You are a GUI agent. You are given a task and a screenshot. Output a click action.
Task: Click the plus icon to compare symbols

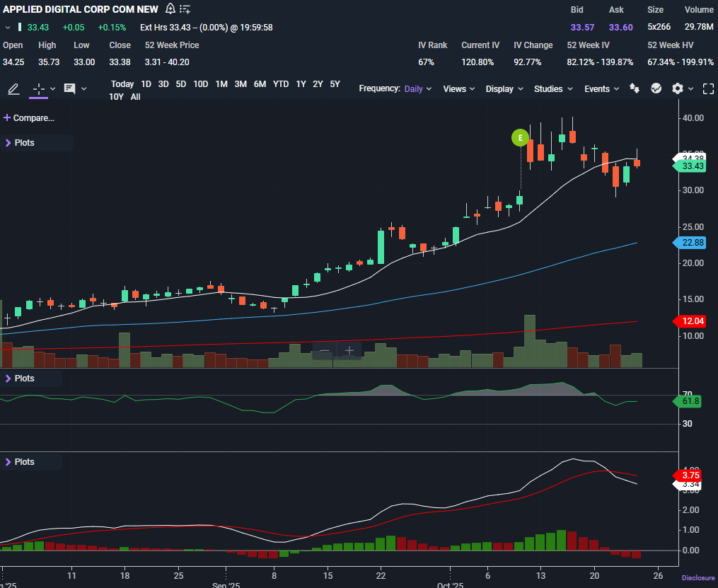[7, 117]
